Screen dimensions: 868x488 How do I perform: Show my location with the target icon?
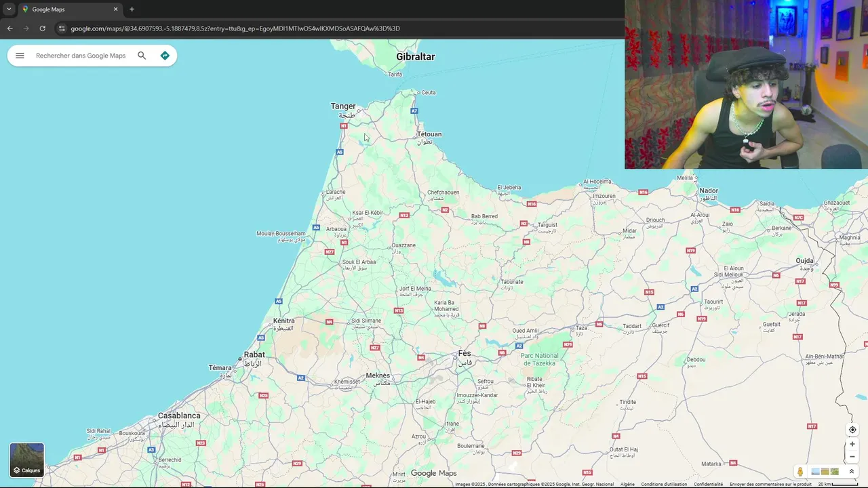point(852,430)
